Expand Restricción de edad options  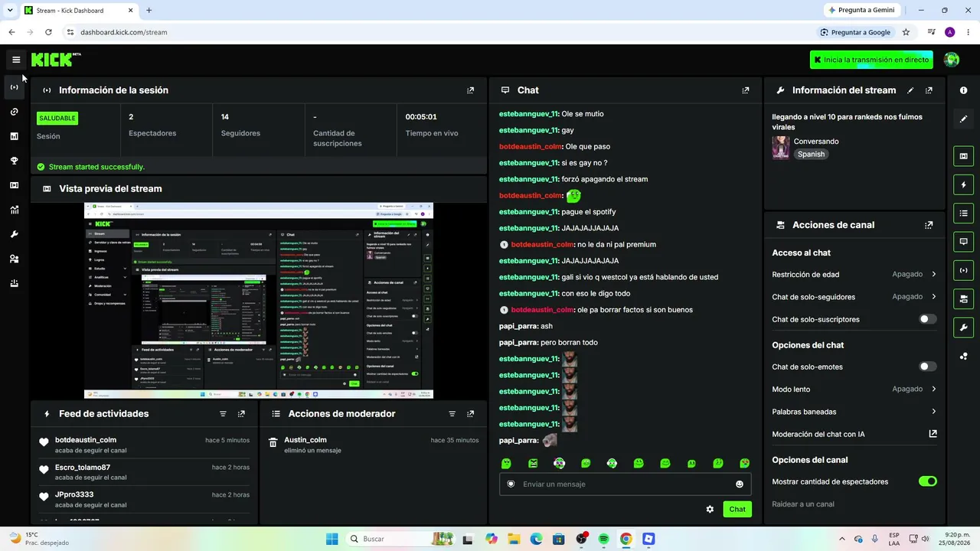pyautogui.click(x=933, y=274)
